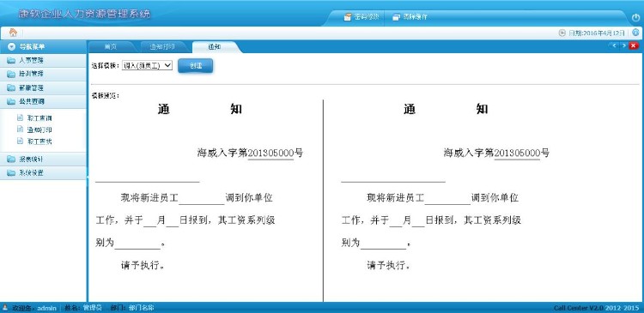The height and width of the screenshot is (313, 644).
Task: Click the 部门名称 text in status bar
Action: [142, 308]
